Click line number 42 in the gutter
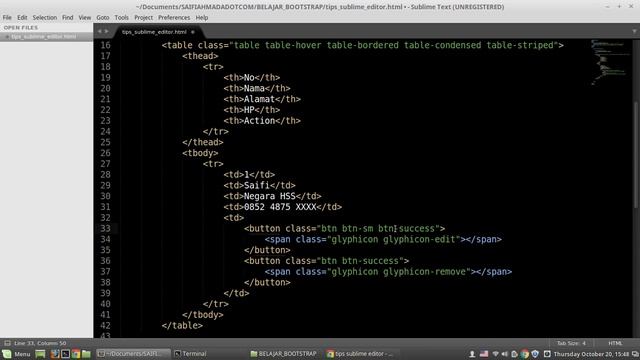The image size is (640, 360). [x=105, y=326]
